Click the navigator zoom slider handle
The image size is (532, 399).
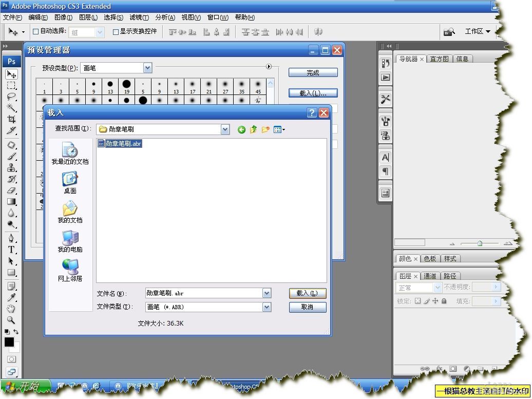coord(480,243)
